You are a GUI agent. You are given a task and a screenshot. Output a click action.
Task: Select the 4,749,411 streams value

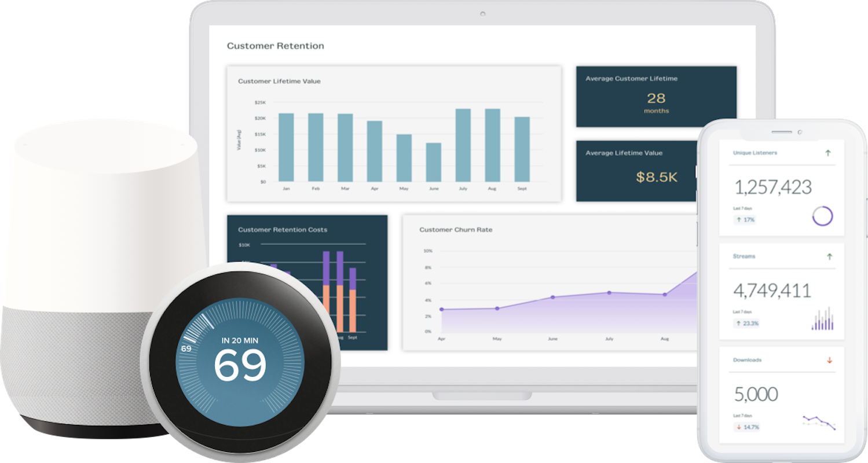(772, 290)
